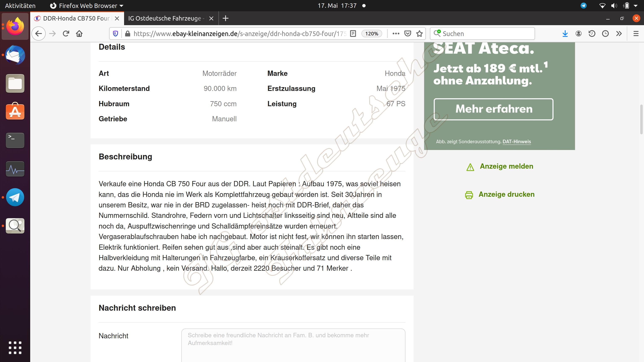
Task: Reload the current page
Action: click(x=66, y=34)
